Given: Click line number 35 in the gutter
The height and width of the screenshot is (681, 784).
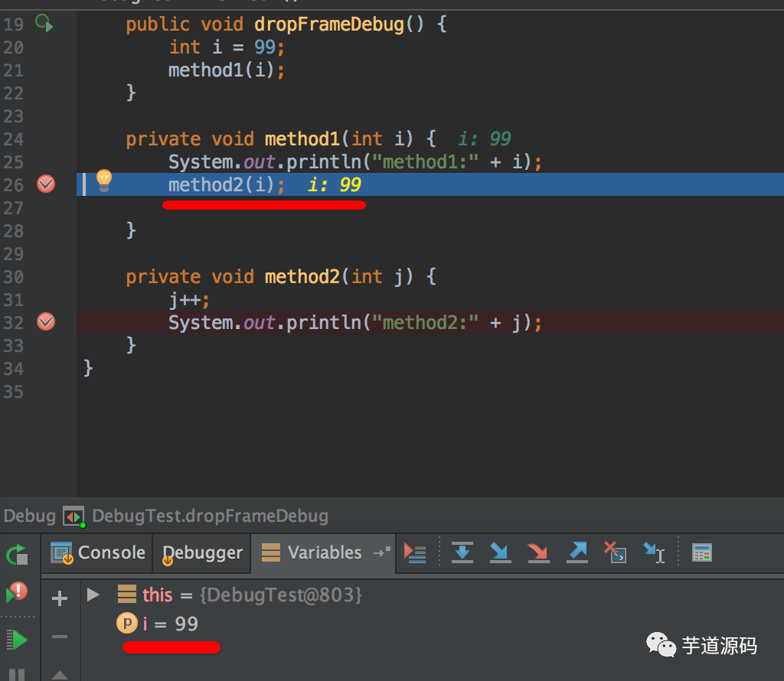Looking at the screenshot, I should [x=14, y=392].
